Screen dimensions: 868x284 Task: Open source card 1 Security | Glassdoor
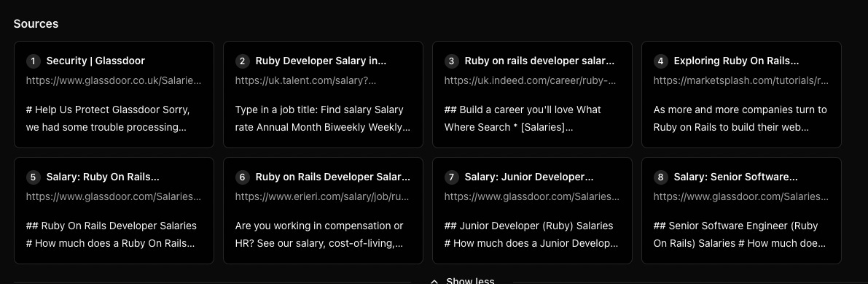tap(114, 94)
